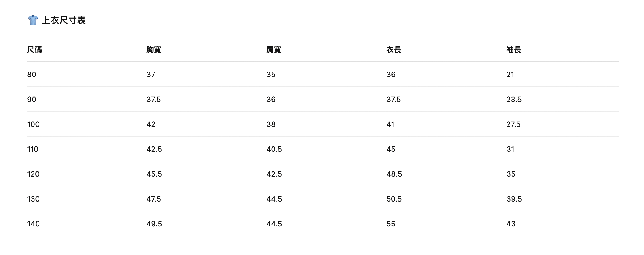
Task: Select the 衣長 column header
Action: pyautogui.click(x=394, y=50)
